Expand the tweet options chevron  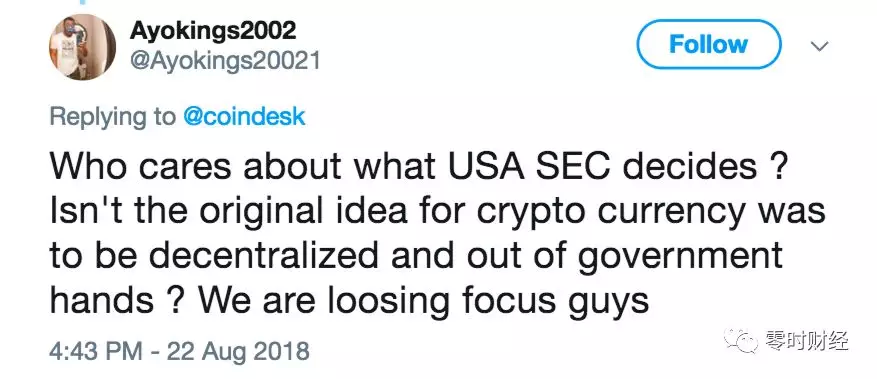(x=819, y=46)
